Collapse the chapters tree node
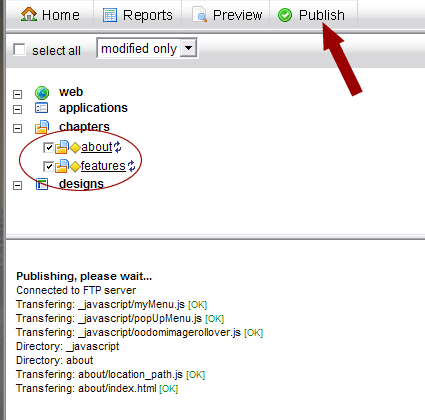The width and height of the screenshot is (425, 420). 17,128
